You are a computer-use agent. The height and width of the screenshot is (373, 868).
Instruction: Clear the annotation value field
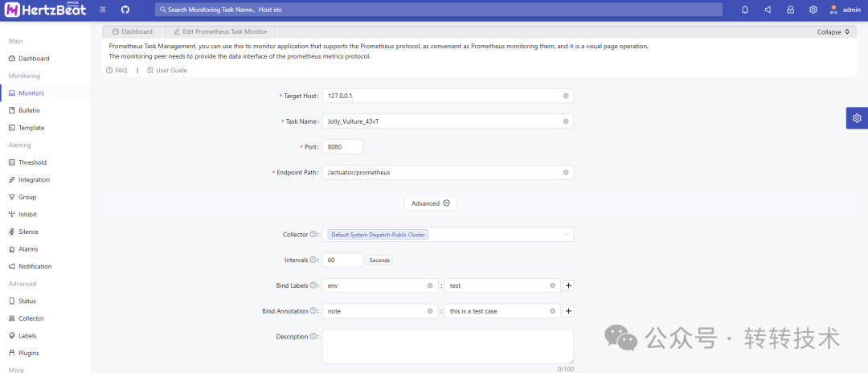(x=552, y=311)
